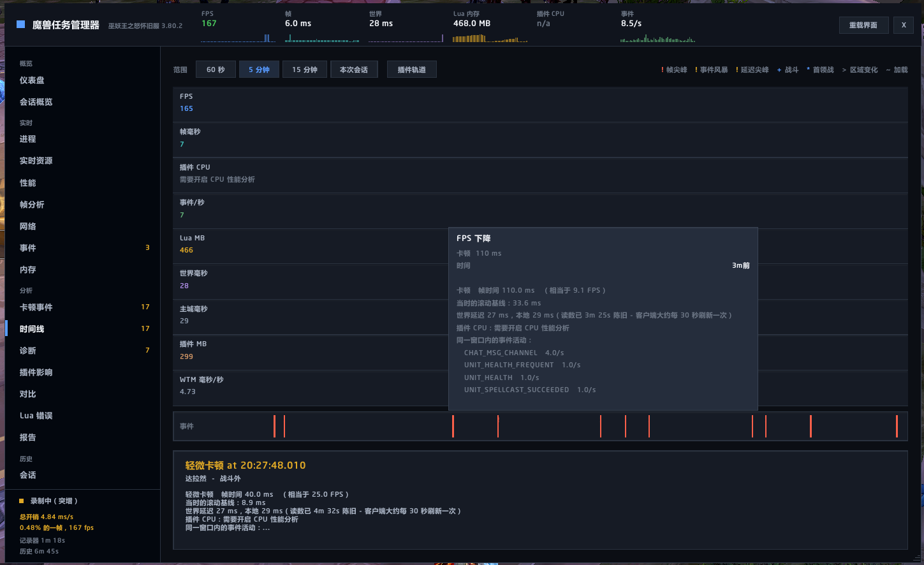The height and width of the screenshot is (565, 924).
Task: Select the 本次会话 range
Action: [354, 70]
